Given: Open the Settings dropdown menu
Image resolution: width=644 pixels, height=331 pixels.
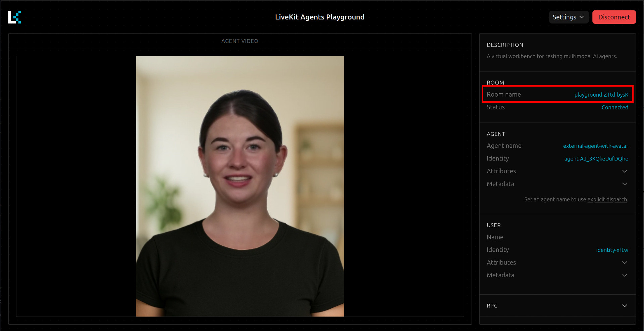Looking at the screenshot, I should pyautogui.click(x=568, y=17).
